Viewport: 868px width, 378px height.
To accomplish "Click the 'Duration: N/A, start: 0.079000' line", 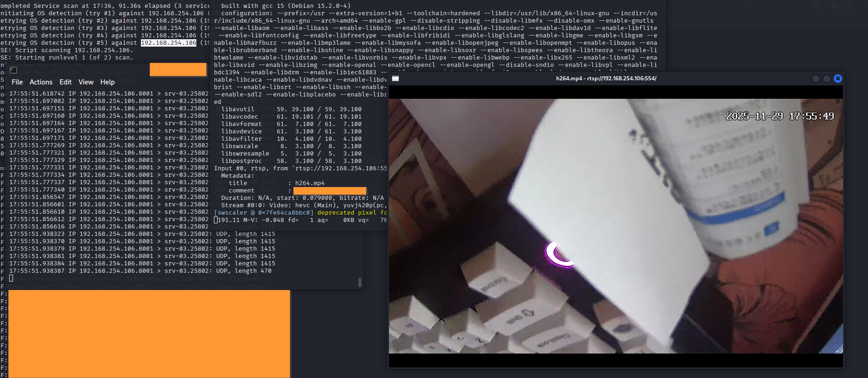I will pyautogui.click(x=302, y=198).
